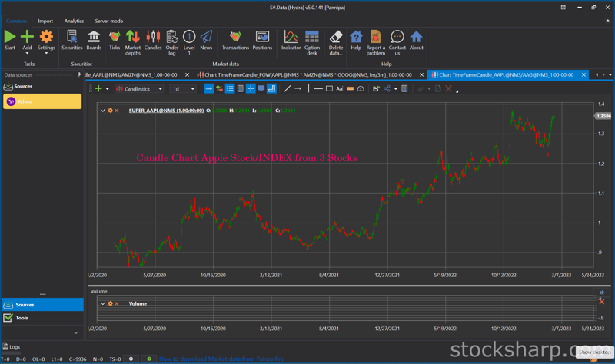The width and height of the screenshot is (615, 364).
Task: Select the Yahoo data source
Action: click(x=42, y=101)
